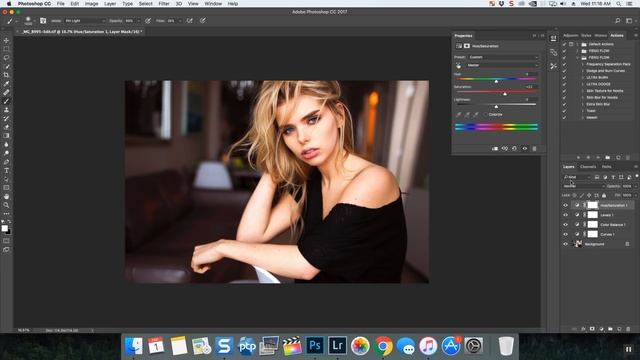Reset Hue/Saturation adjustment to defaults
Screen dimensions: 640x360
(514, 149)
